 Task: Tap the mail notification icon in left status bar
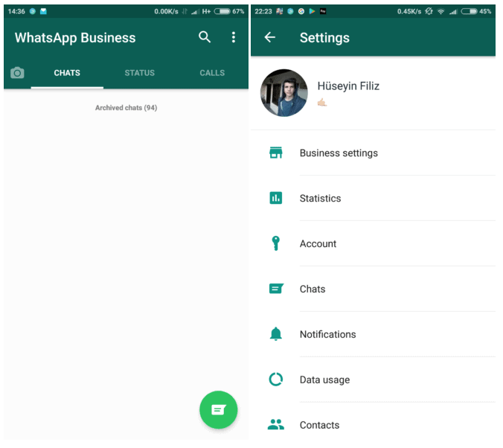[x=44, y=11]
